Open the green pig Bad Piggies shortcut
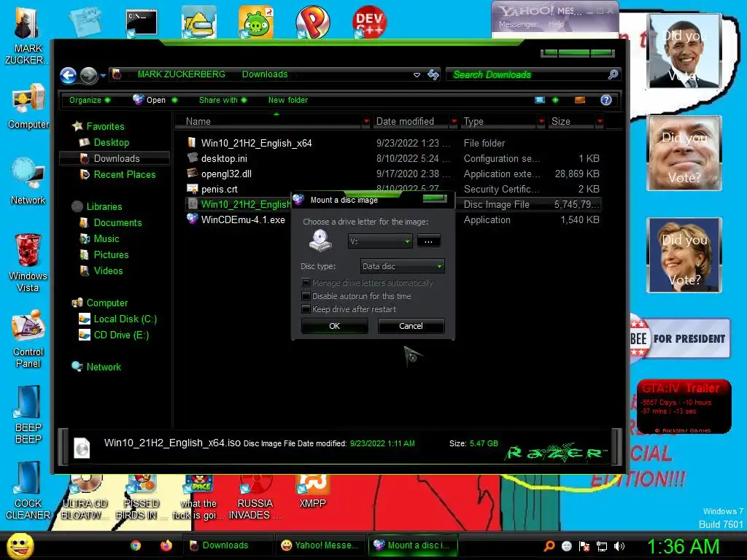Viewport: 747px width, 560px height. coord(256,21)
